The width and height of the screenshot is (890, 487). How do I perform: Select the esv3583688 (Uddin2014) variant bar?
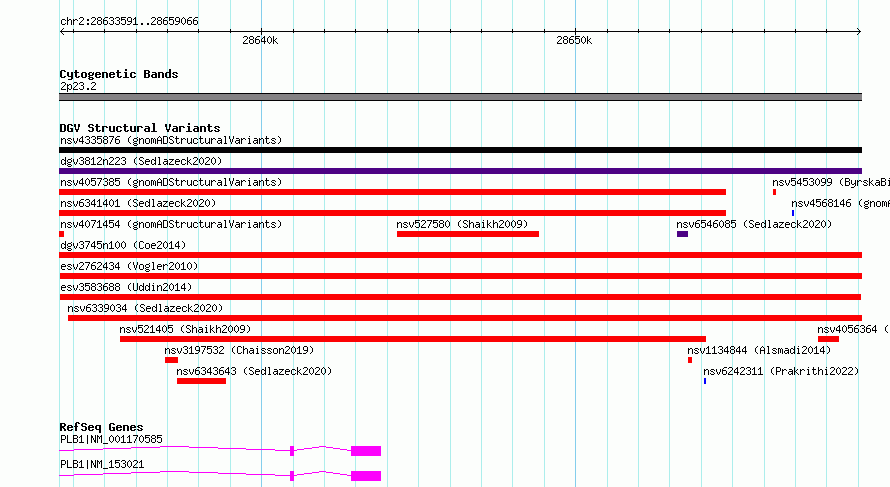coord(460,297)
